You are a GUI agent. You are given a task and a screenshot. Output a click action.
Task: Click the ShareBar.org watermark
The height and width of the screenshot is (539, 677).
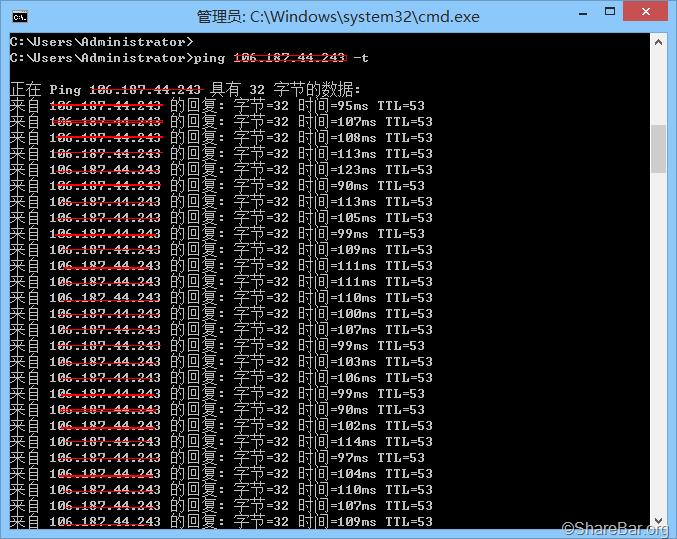pos(614,528)
